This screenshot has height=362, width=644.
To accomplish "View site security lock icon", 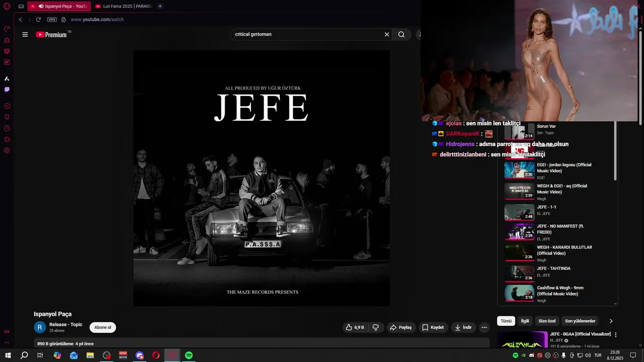I will pos(63,20).
